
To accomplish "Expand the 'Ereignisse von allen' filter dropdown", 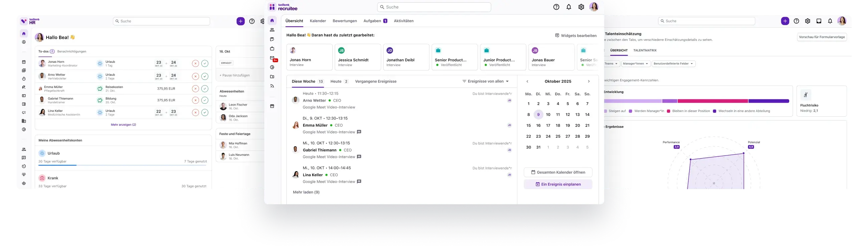I will click(485, 81).
